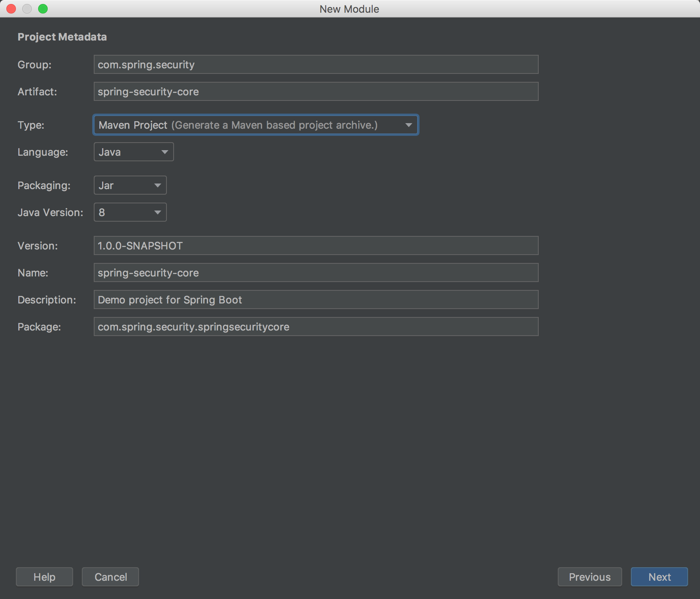The width and height of the screenshot is (700, 599).
Task: Click the Description input field
Action: [x=316, y=299]
